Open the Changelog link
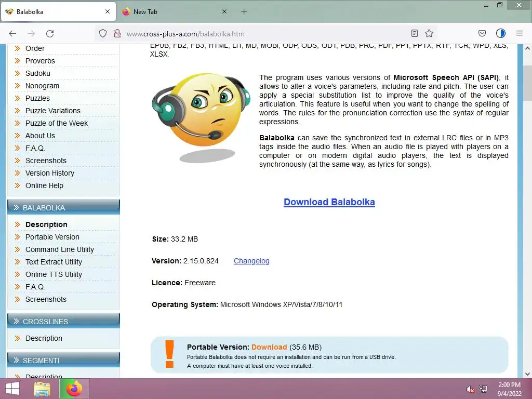The width and height of the screenshot is (532, 399). coord(251,261)
